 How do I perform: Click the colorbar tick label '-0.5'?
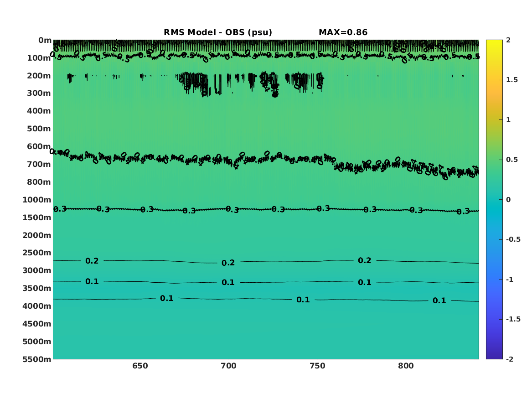pyautogui.click(x=513, y=239)
